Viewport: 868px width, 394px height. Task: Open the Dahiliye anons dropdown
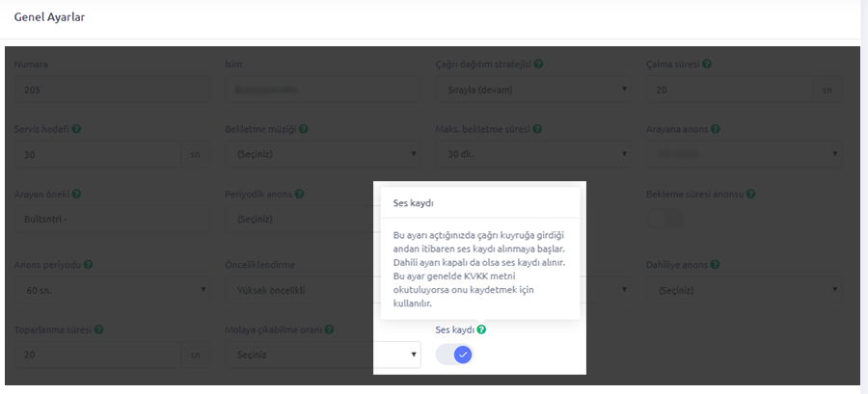(x=744, y=288)
